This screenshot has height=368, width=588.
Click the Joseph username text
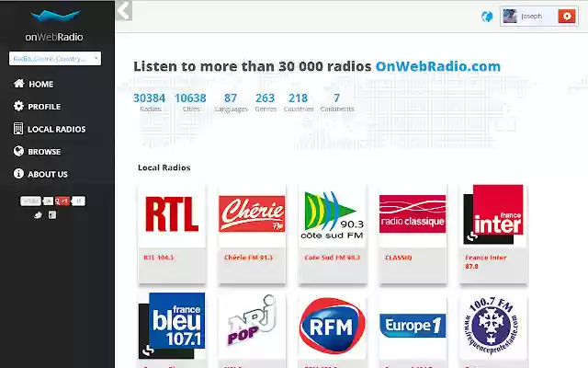(531, 17)
